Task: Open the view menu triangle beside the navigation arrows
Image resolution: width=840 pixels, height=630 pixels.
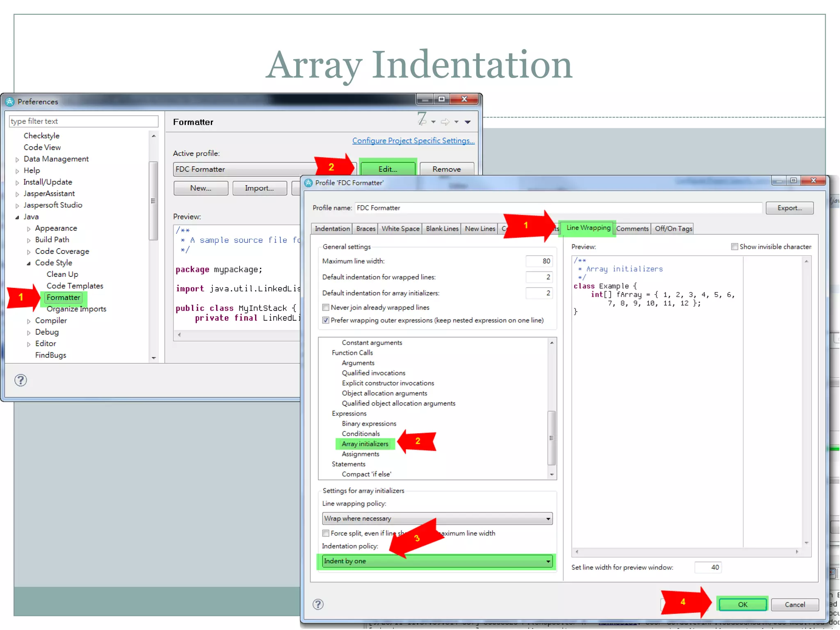Action: point(468,122)
